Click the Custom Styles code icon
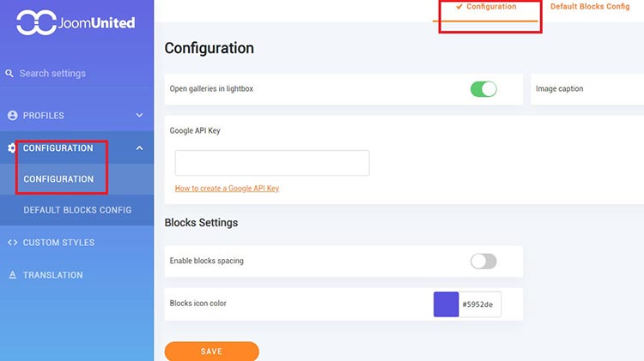644x361 pixels. pyautogui.click(x=12, y=243)
